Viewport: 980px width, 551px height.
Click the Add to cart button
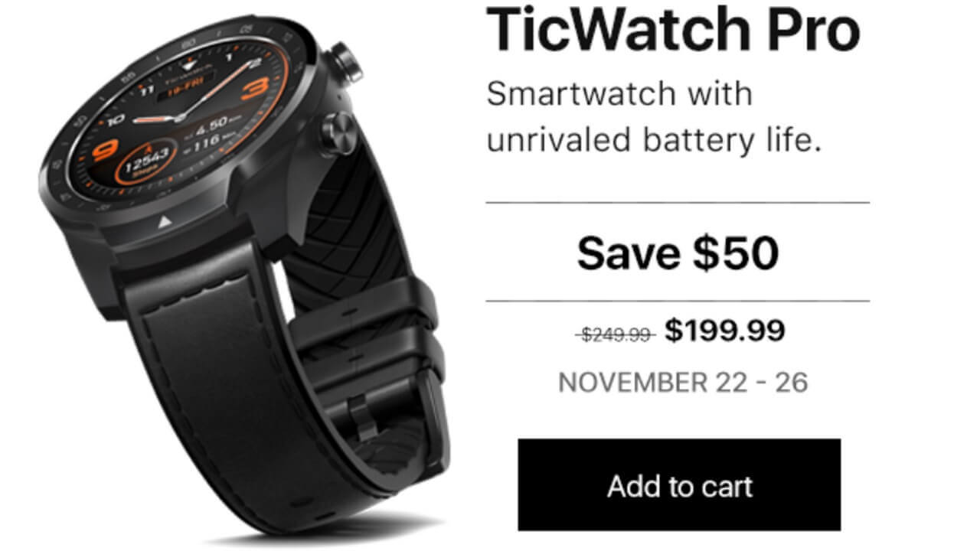coord(679,484)
